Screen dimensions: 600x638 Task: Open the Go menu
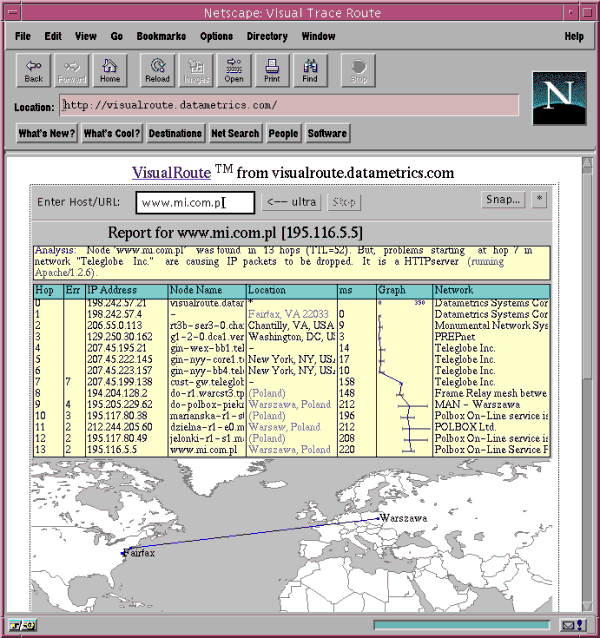(x=117, y=36)
